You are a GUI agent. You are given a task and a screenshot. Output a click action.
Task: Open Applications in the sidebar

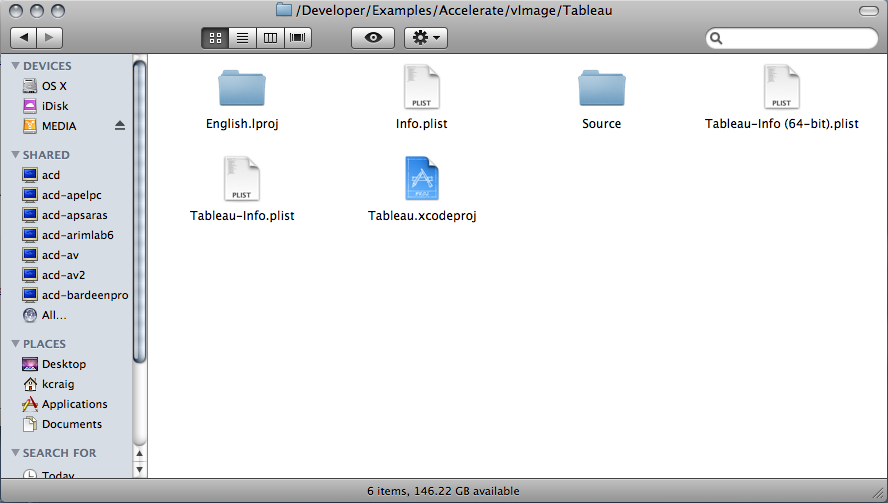65,404
